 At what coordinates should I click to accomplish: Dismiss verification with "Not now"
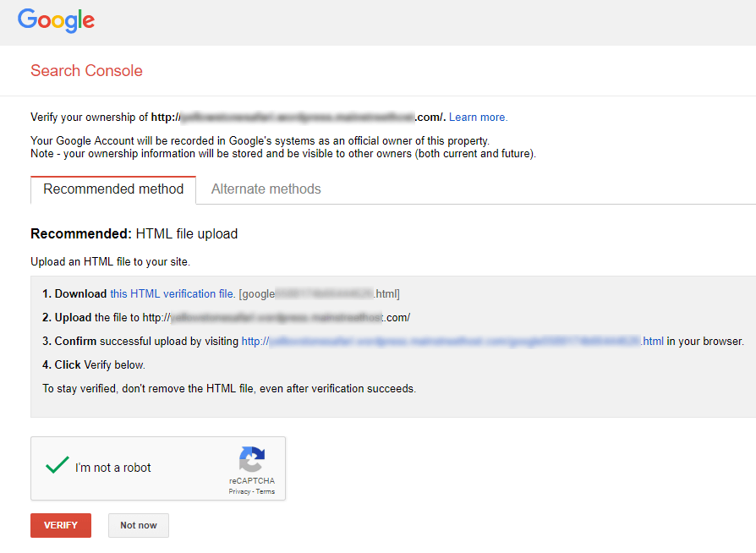(x=138, y=524)
